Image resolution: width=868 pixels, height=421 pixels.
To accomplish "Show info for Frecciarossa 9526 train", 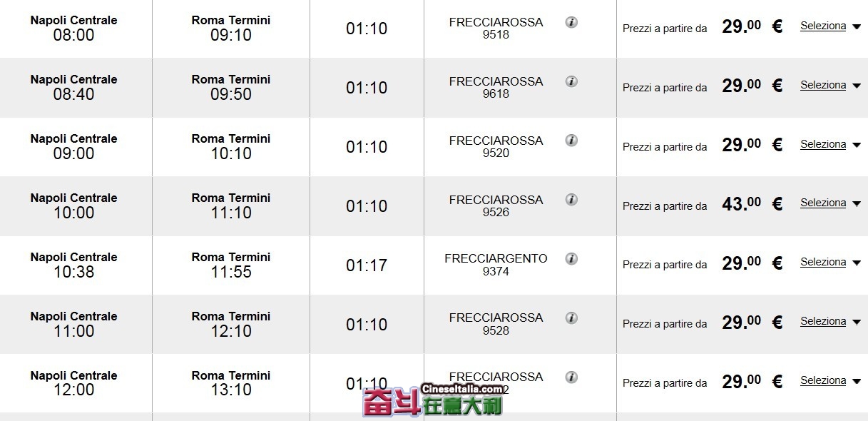I will [x=571, y=200].
